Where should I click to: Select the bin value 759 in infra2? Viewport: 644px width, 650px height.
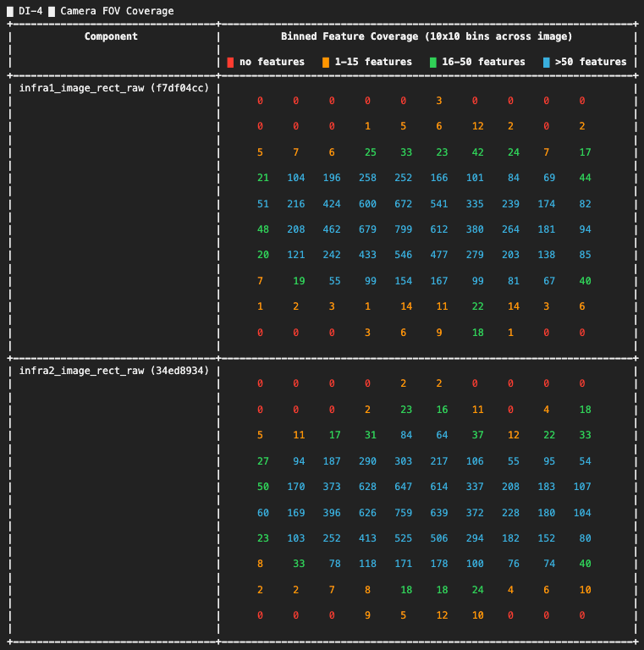403,512
